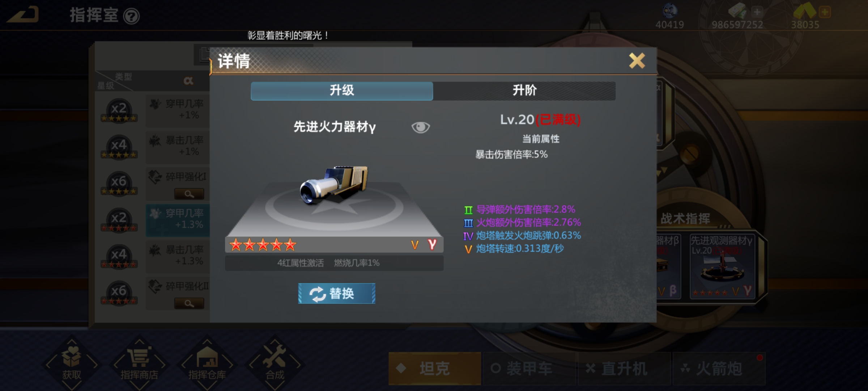Viewport: 868px width, 391px height.
Task: Click the magnifier under 碎甲强化I
Action: (189, 194)
